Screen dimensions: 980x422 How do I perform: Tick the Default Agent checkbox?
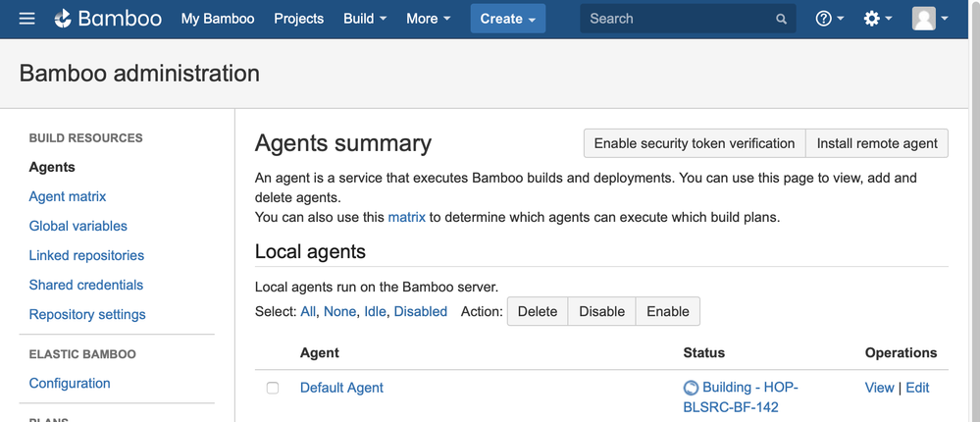(x=273, y=388)
